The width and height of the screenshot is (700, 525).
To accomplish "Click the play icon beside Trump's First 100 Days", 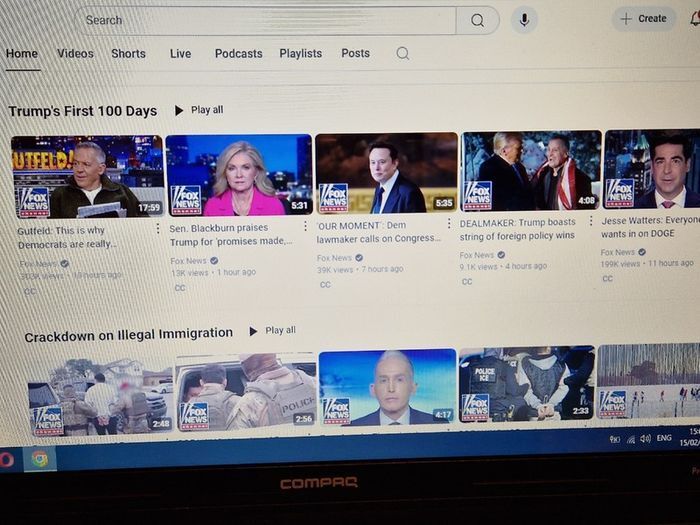I will [x=179, y=110].
